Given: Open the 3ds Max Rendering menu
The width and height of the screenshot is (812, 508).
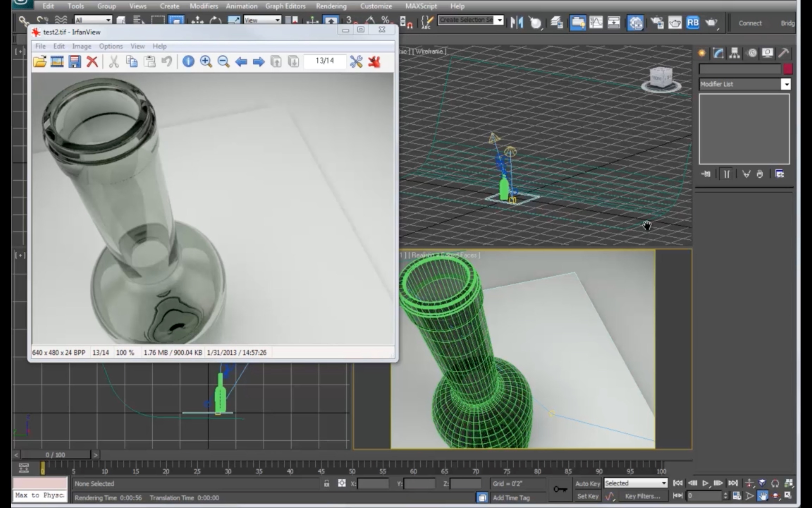Looking at the screenshot, I should point(331,6).
